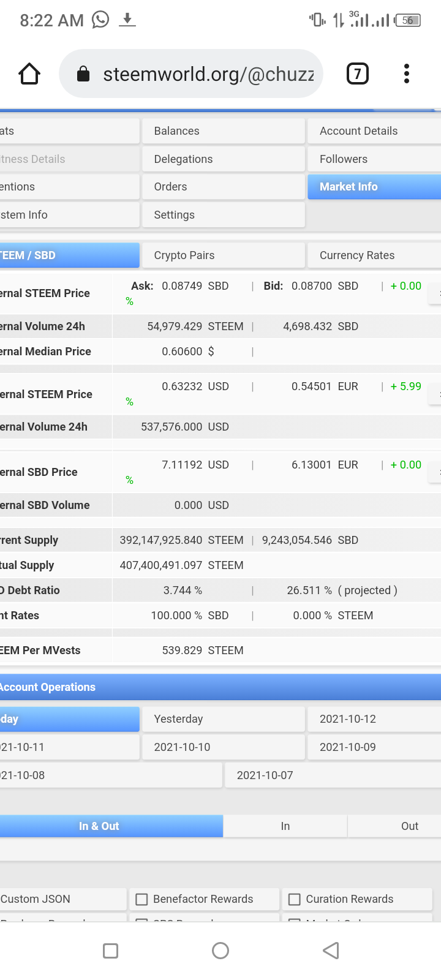441x980 pixels.
Task: Tap the 539.829 STEEM per MVests value
Action: (x=203, y=650)
